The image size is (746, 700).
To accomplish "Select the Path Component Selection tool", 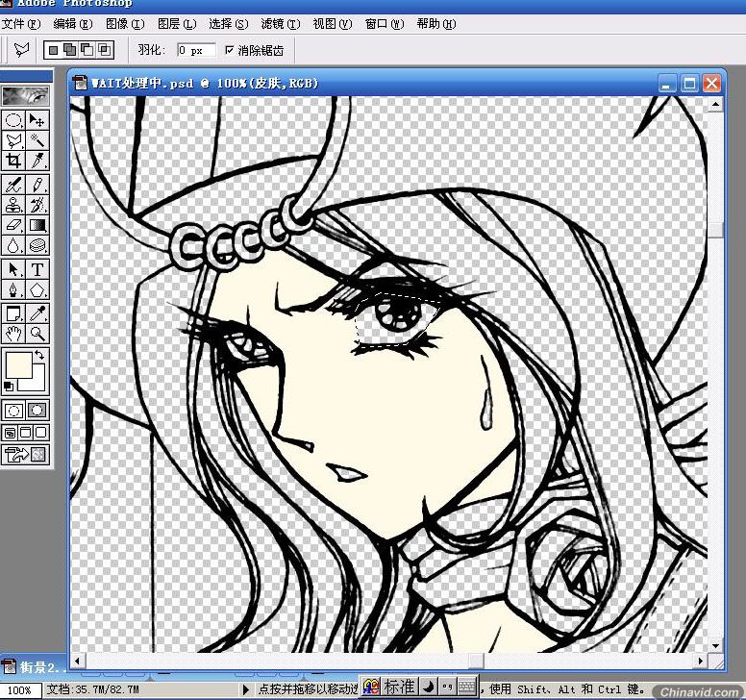I will click(13, 269).
